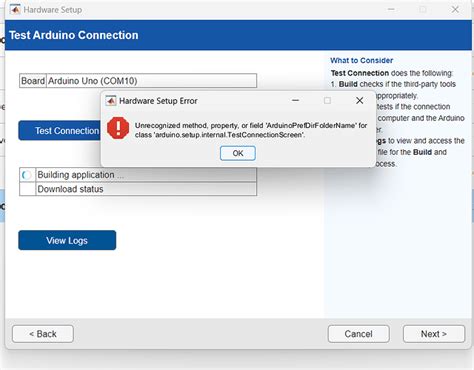Minimize the main Hardware Setup window

point(391,10)
